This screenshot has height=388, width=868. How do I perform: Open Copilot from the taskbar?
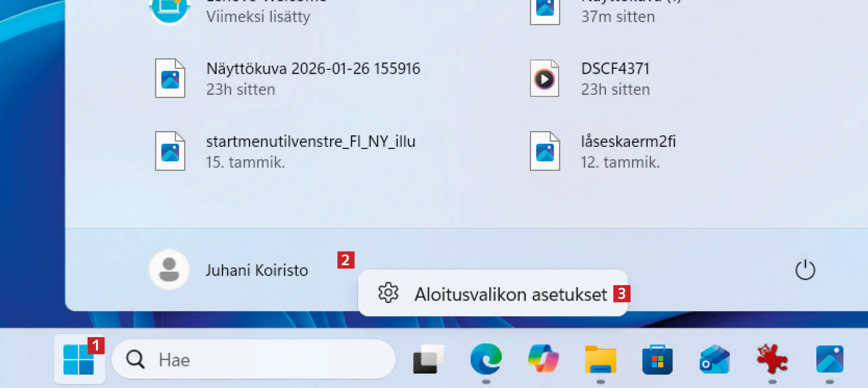tap(543, 359)
